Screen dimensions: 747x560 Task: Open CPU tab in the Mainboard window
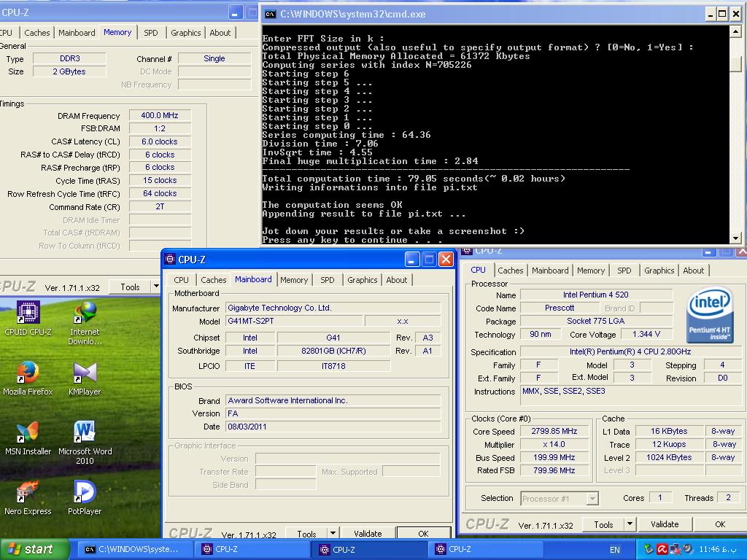181,280
